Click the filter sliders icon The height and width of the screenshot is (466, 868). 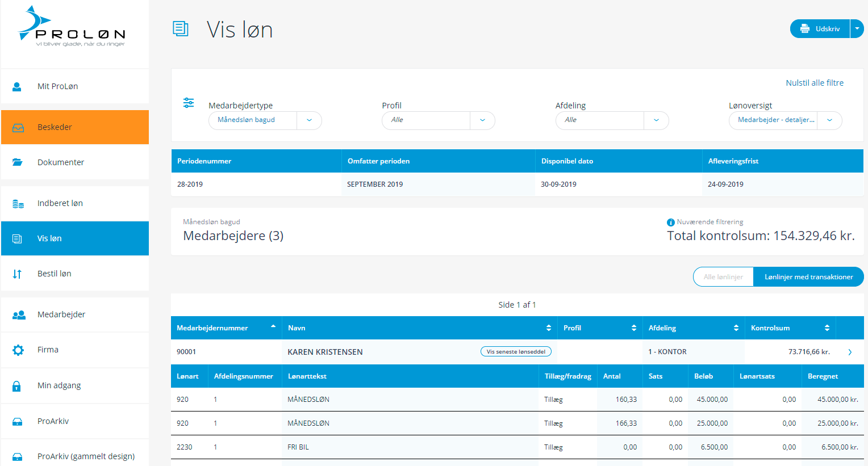pos(189,103)
